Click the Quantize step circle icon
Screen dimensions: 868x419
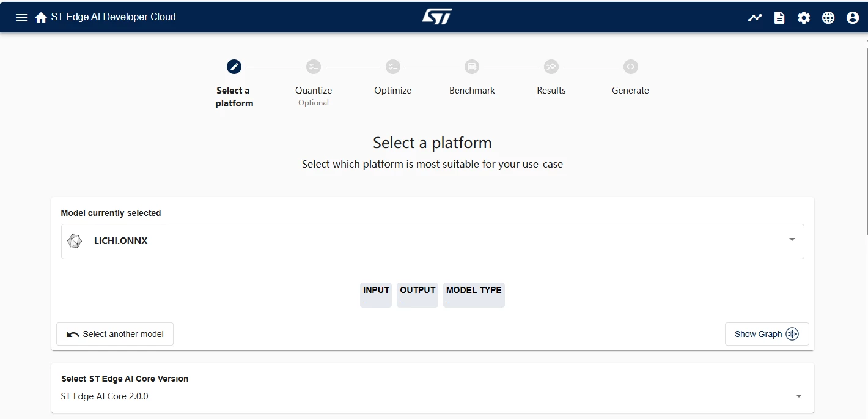click(x=314, y=67)
